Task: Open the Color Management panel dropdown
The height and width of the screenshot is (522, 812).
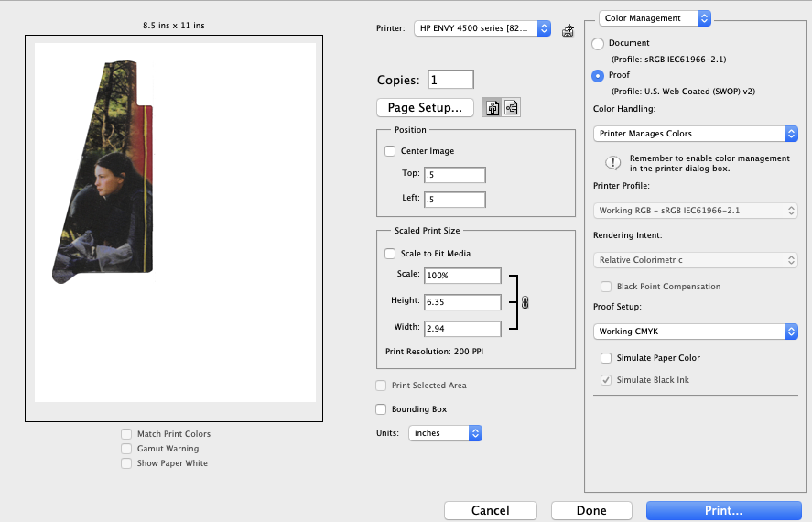Action: pos(655,18)
